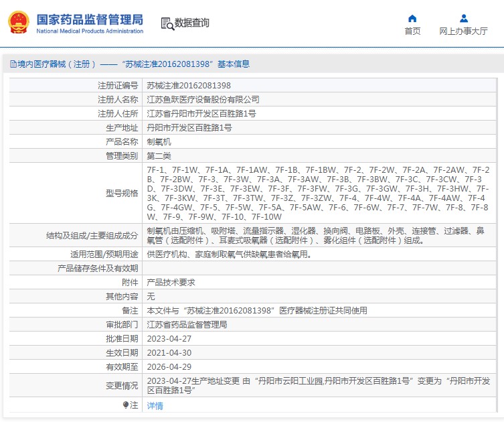
Task: Click the 型号规格 row label
Action: pos(121,193)
